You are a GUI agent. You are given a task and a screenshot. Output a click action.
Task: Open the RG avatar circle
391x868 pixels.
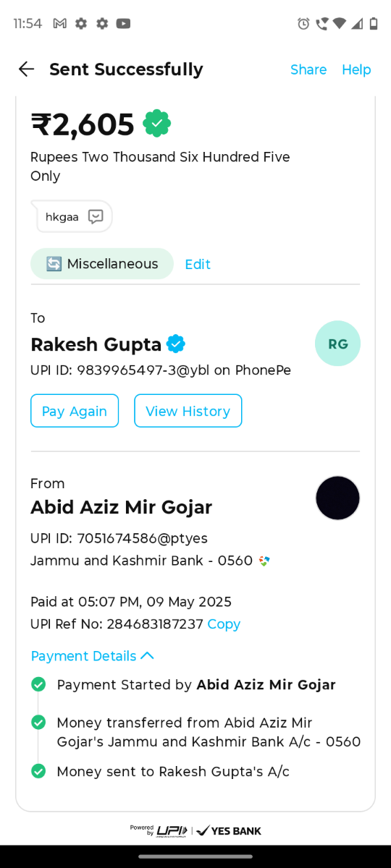point(337,344)
